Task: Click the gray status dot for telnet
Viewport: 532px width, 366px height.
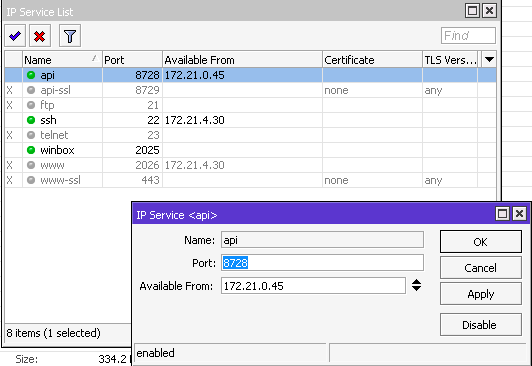Action: point(31,135)
